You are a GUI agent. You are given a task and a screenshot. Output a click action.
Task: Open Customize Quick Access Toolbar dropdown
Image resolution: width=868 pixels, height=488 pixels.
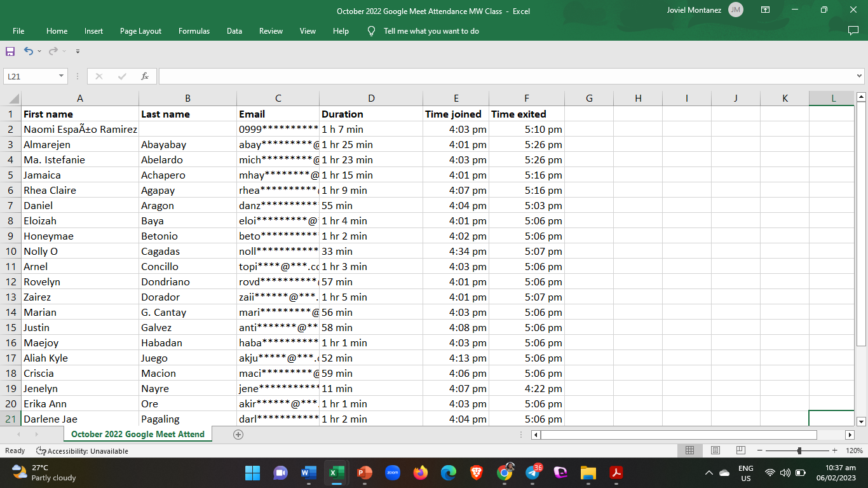[78, 51]
